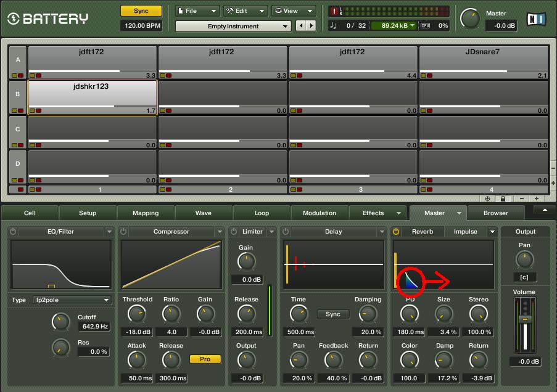This screenshot has height=392, width=557.
Task: Switch to the Cell tab
Action: (30, 213)
